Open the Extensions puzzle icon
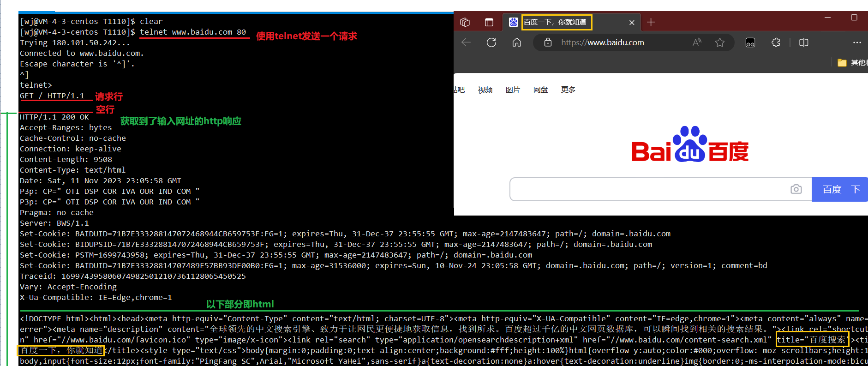The image size is (868, 366). point(776,42)
